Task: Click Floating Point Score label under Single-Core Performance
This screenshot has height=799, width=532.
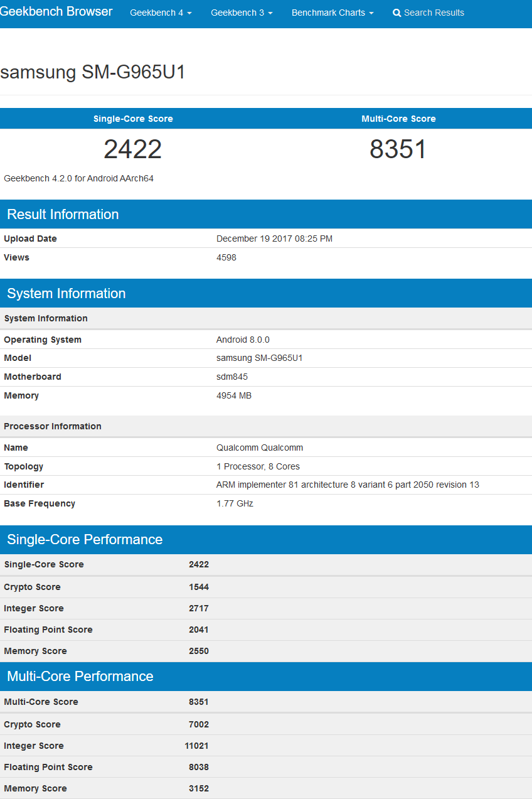Action: 48,630
